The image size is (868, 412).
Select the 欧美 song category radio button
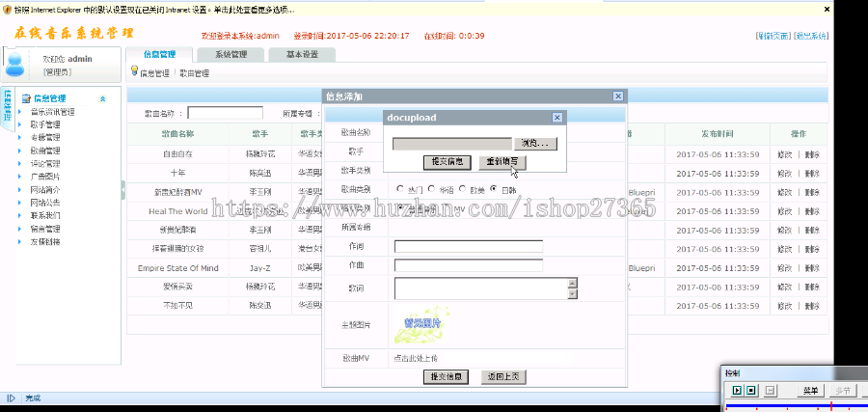(462, 189)
